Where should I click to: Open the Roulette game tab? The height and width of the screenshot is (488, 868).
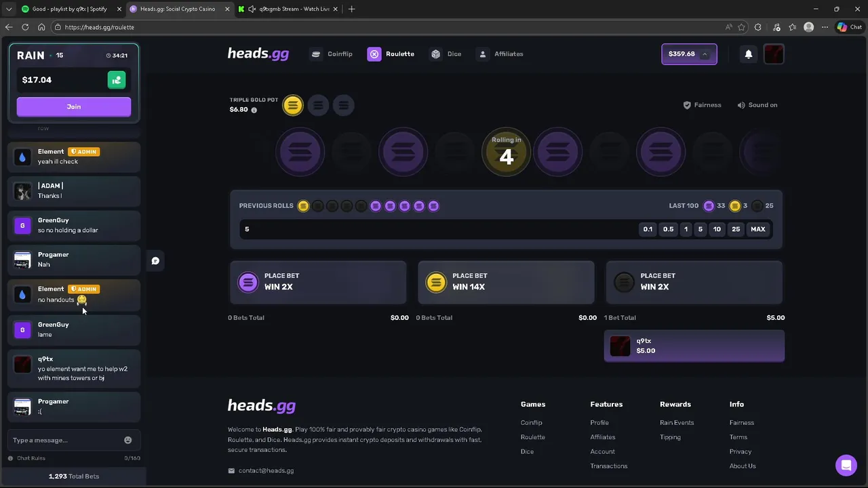[x=391, y=54]
